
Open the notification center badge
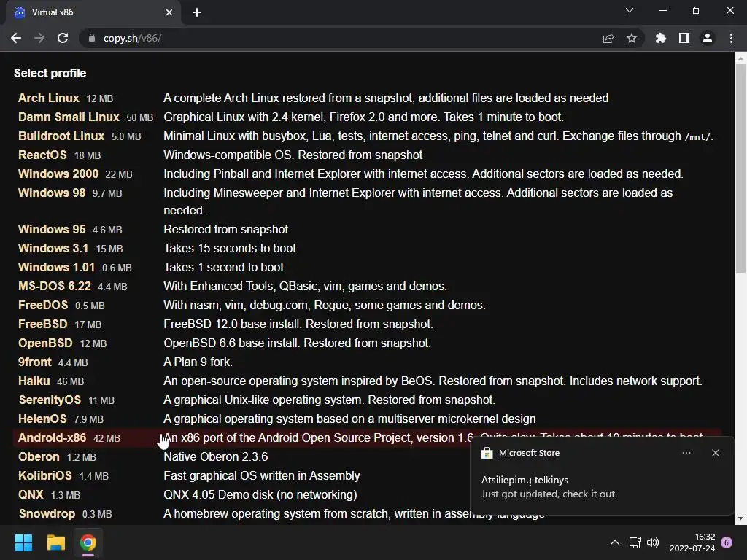(x=727, y=542)
